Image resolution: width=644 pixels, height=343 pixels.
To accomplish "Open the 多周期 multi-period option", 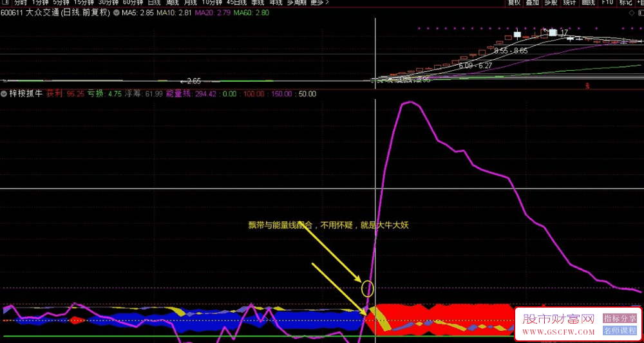I will pyautogui.click(x=296, y=3).
